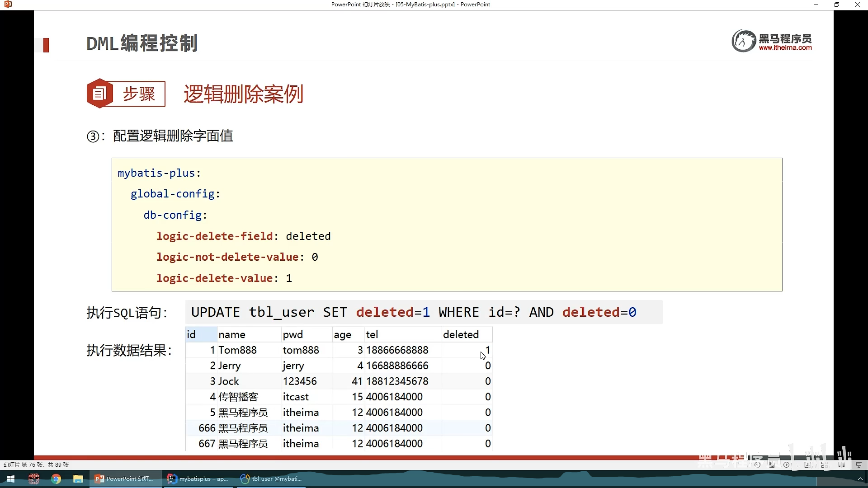
Task: Switch to the tbl_user Navicat window
Action: 271,479
